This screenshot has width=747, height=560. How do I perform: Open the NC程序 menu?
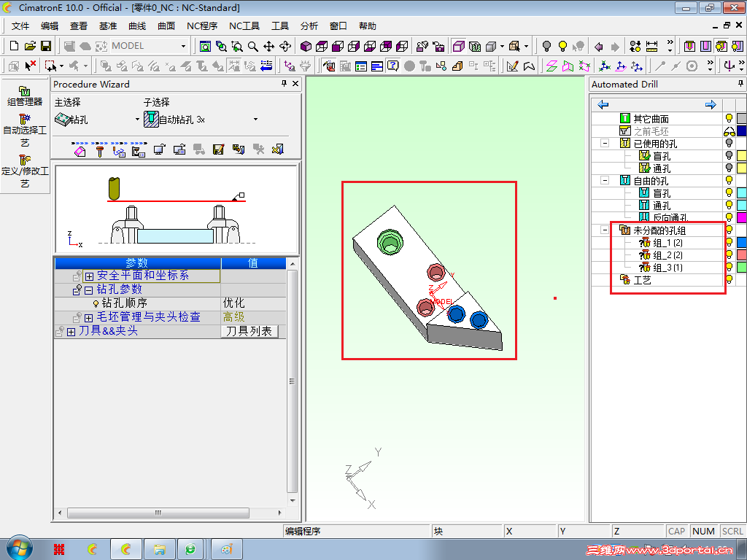tap(202, 26)
